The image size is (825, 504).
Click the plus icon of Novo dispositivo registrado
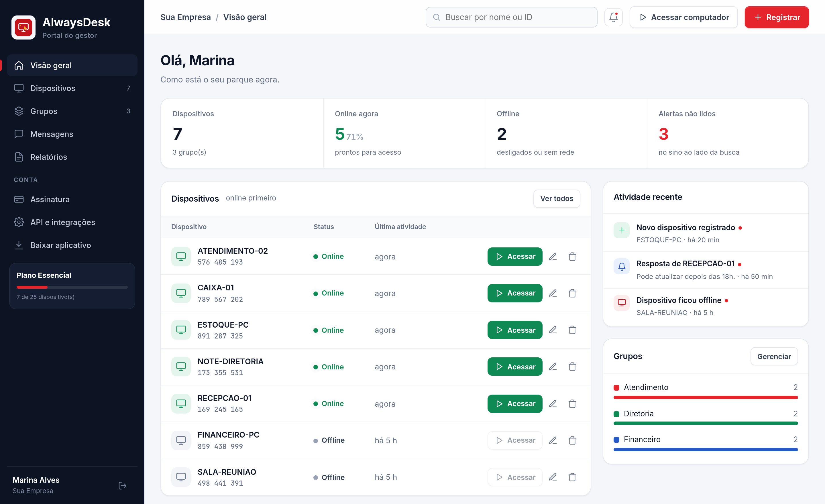pyautogui.click(x=621, y=230)
